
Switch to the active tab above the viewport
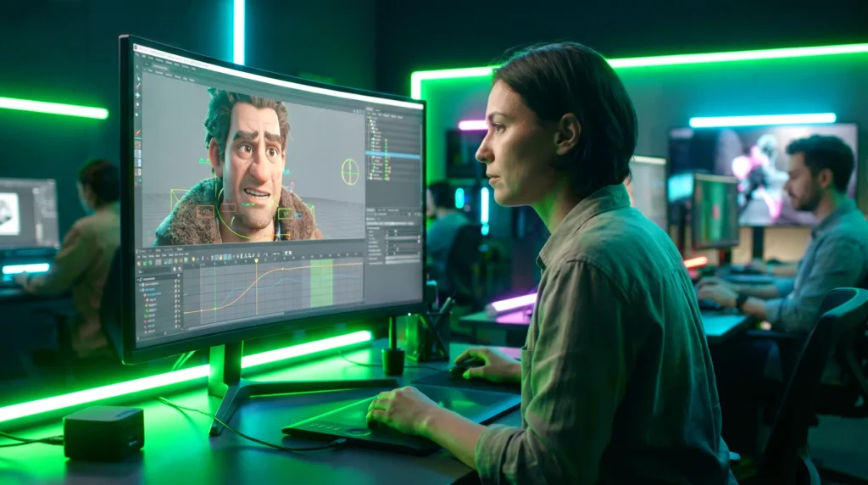(x=160, y=68)
